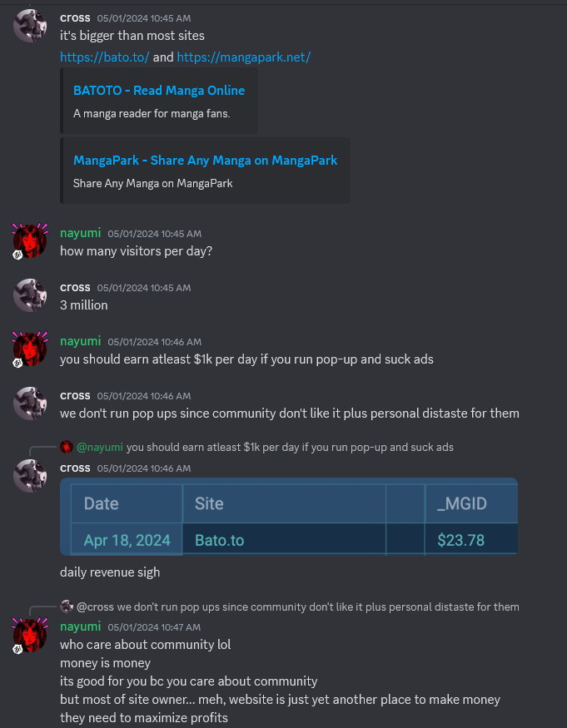Click the @cross mention in the reply preview
567x728 pixels.
(x=95, y=607)
